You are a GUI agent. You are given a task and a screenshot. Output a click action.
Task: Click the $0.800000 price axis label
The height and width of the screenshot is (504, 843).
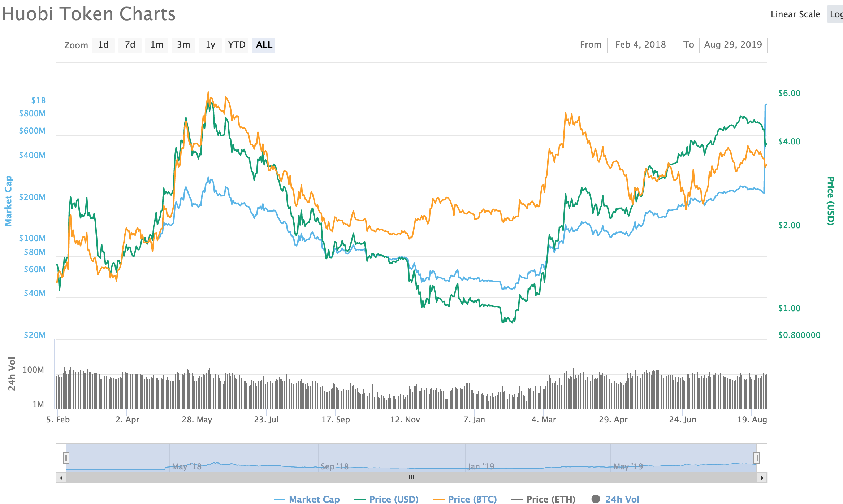click(799, 335)
